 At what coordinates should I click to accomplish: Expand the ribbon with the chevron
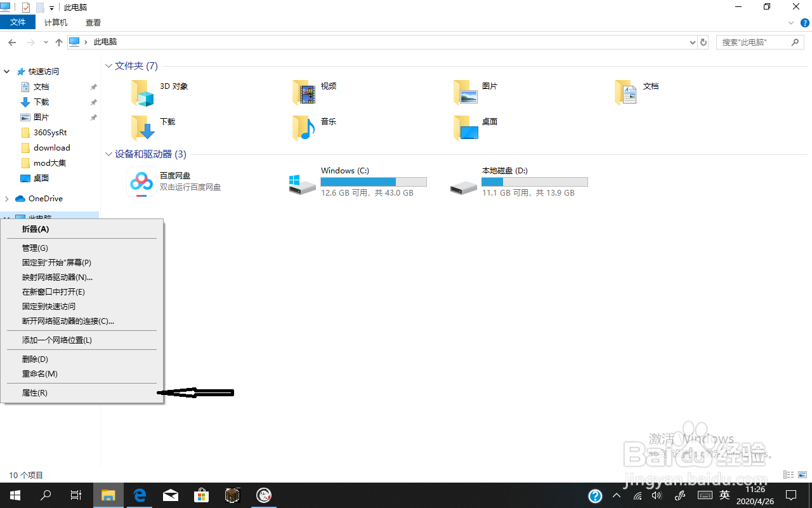pos(791,22)
